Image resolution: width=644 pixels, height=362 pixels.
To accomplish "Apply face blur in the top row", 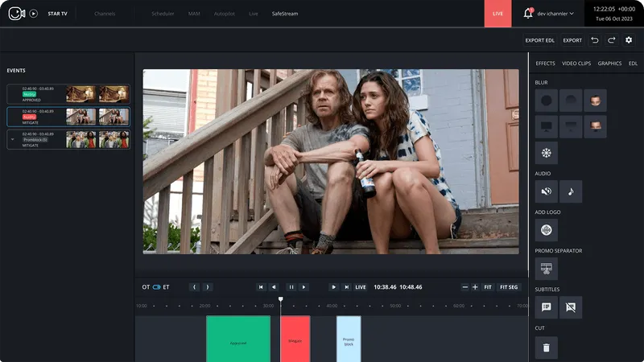I will (595, 101).
